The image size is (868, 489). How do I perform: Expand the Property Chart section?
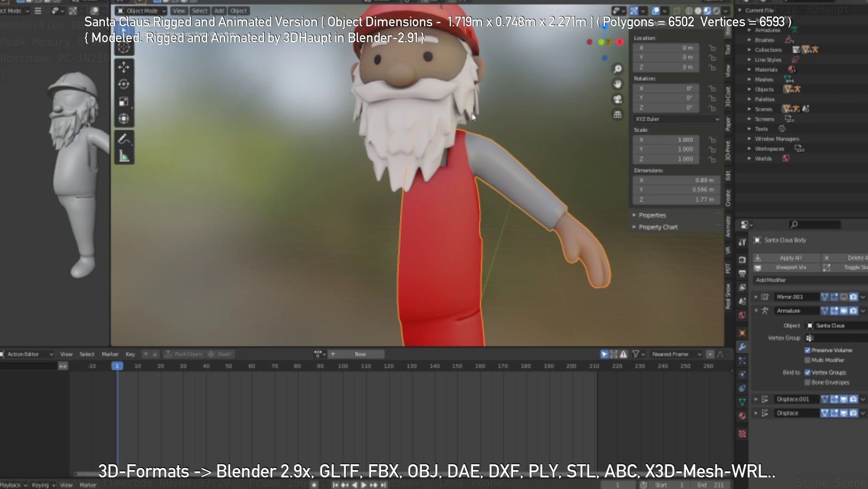657,227
